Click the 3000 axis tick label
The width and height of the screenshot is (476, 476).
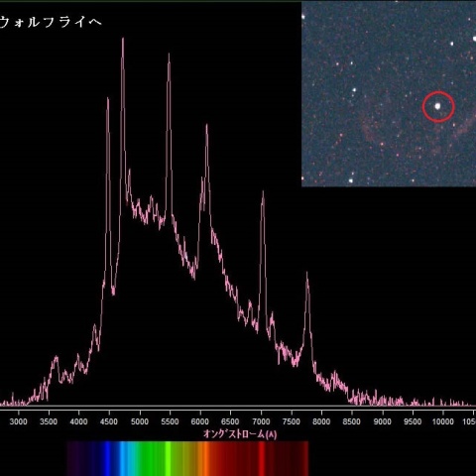18,421
